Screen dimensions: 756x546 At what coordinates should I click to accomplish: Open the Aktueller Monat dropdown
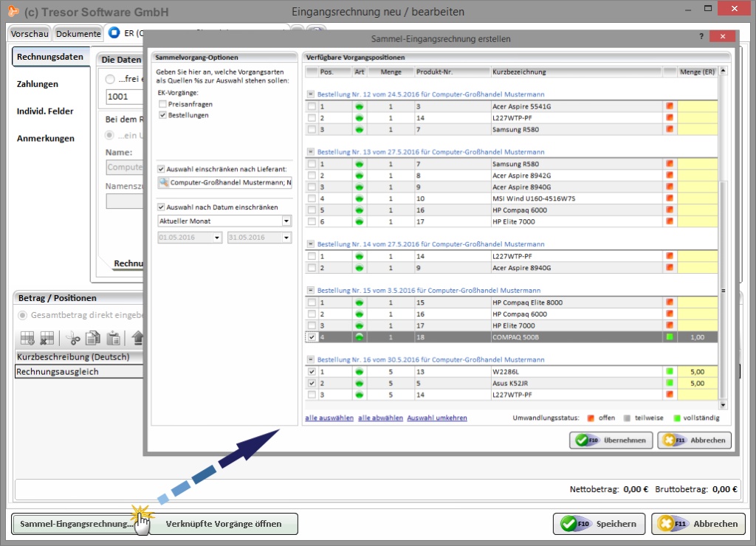click(286, 221)
